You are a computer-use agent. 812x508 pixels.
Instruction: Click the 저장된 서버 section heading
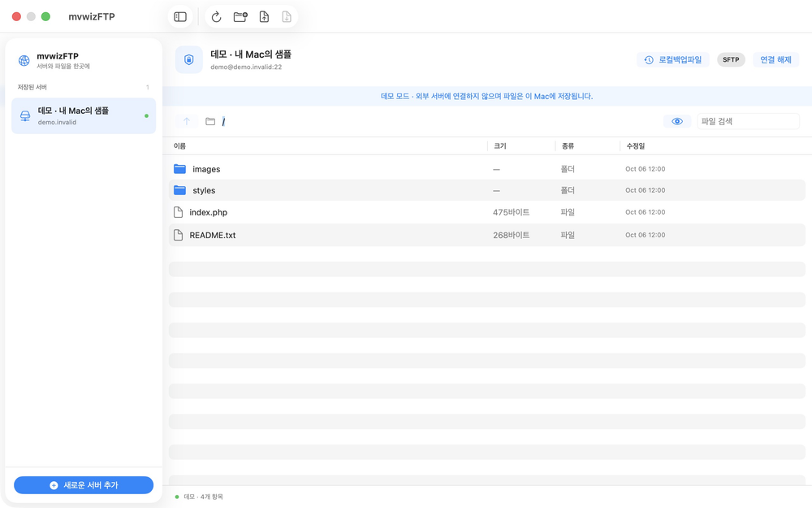[32, 87]
